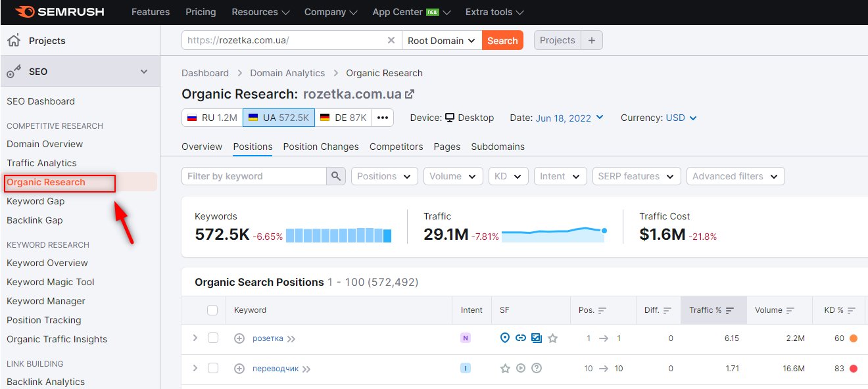Open the Advanced filters dropdown

(x=735, y=176)
